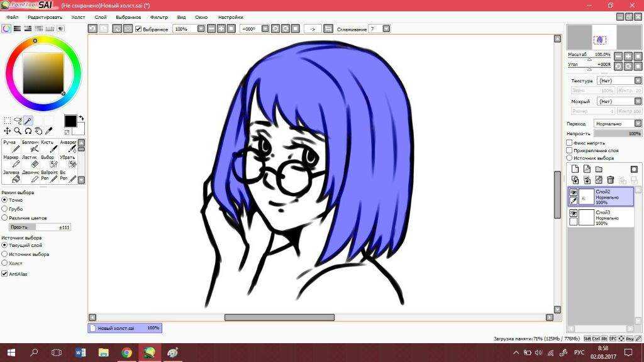
Task: Hide layer Слой3 using its eye icon
Action: [x=574, y=214]
